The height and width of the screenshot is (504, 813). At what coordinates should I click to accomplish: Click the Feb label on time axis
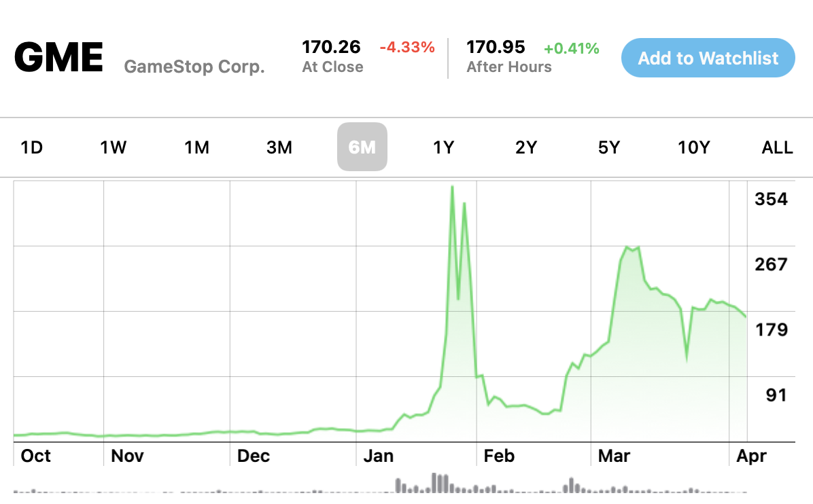click(x=499, y=456)
